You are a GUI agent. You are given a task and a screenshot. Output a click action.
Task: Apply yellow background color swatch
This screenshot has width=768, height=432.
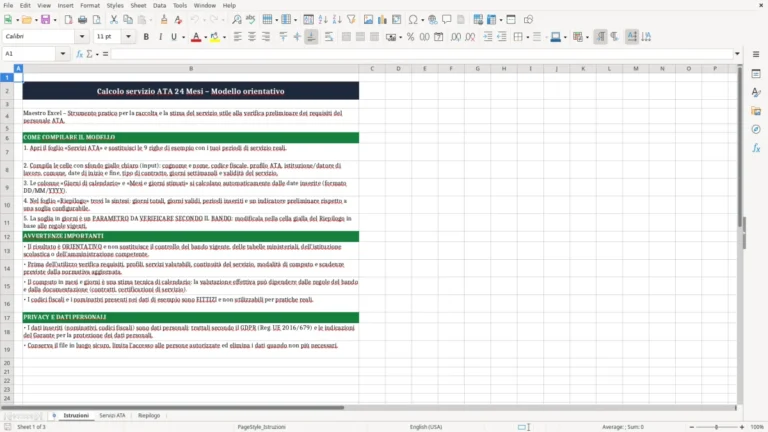tap(215, 37)
